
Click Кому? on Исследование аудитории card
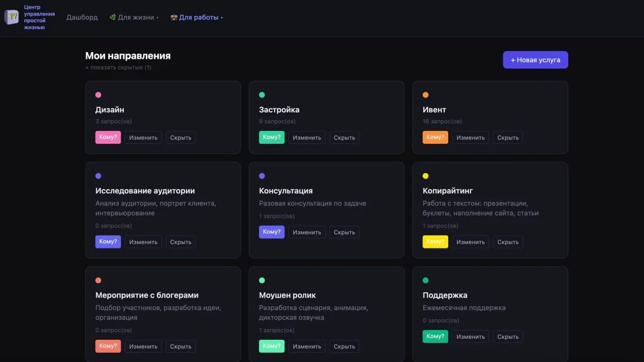[x=108, y=242]
